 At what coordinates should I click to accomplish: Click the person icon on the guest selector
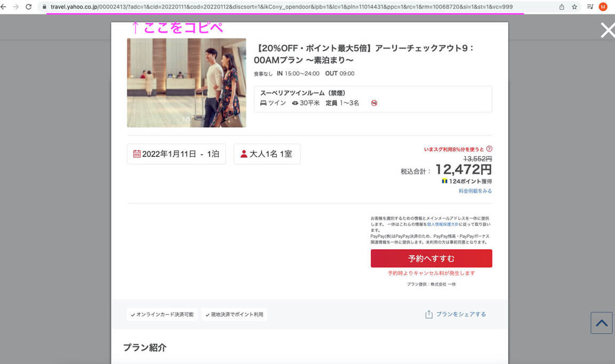point(245,154)
